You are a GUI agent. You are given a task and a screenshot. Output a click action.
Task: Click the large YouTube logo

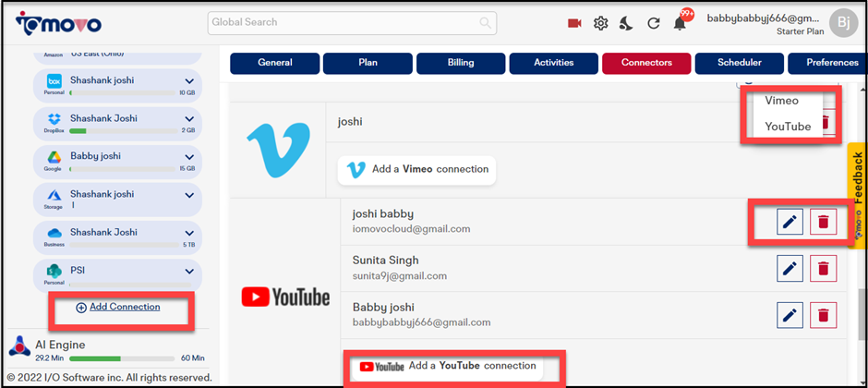tap(285, 297)
